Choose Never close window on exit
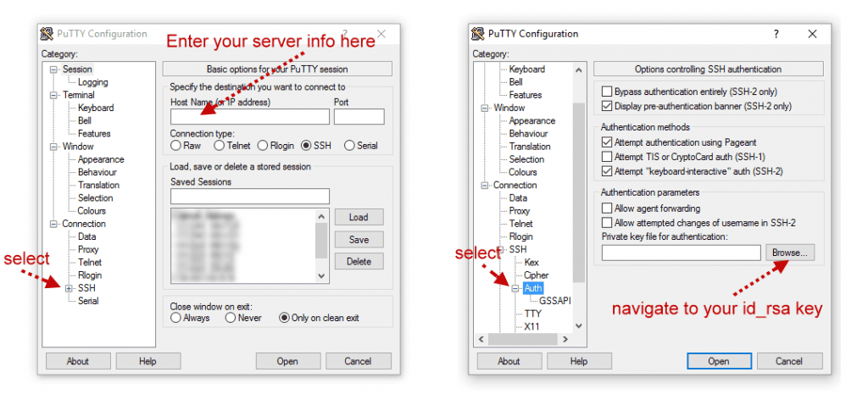The image size is (868, 400). [x=231, y=318]
